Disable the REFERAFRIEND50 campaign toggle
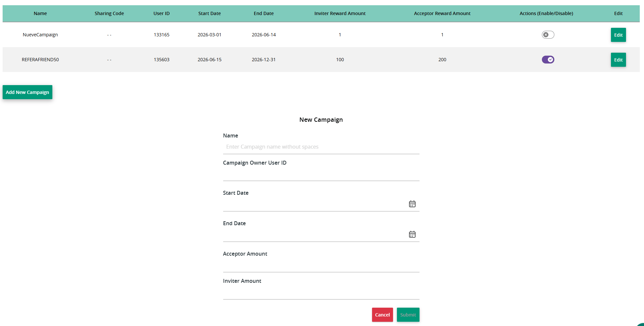Image resolution: width=644 pixels, height=326 pixels. point(548,60)
